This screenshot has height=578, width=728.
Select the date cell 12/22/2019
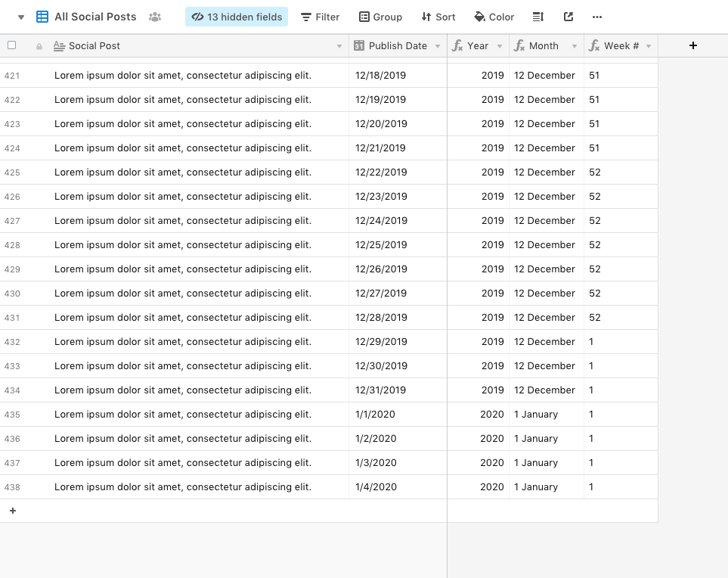pyautogui.click(x=398, y=172)
